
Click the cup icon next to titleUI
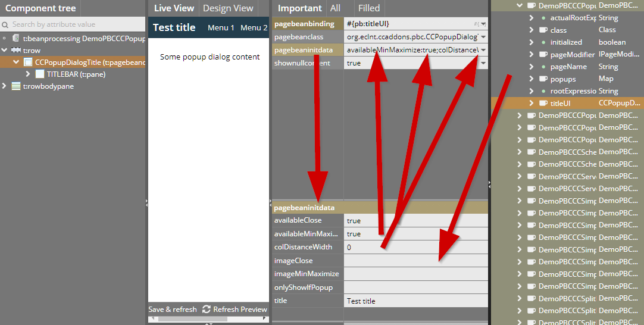543,103
